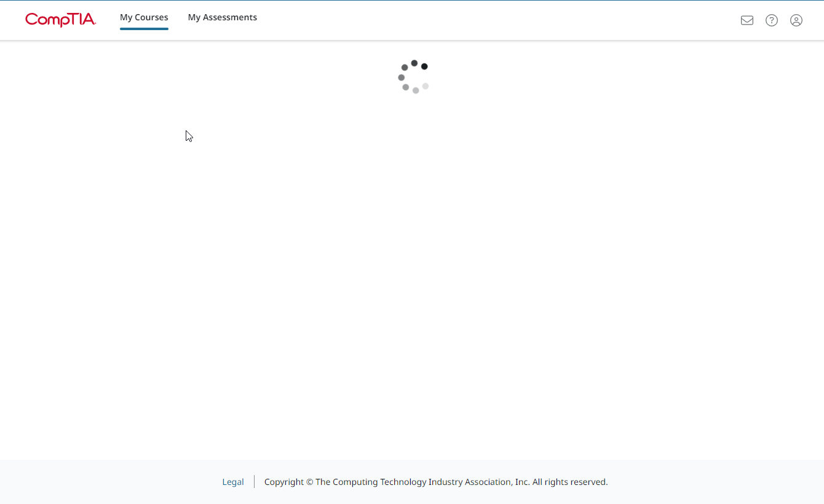Select the My Courses tab
Viewport: 824px width, 504px height.
pyautogui.click(x=144, y=17)
